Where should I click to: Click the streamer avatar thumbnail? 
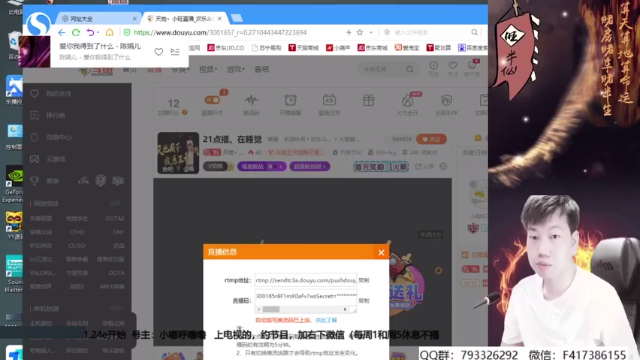tap(178, 153)
